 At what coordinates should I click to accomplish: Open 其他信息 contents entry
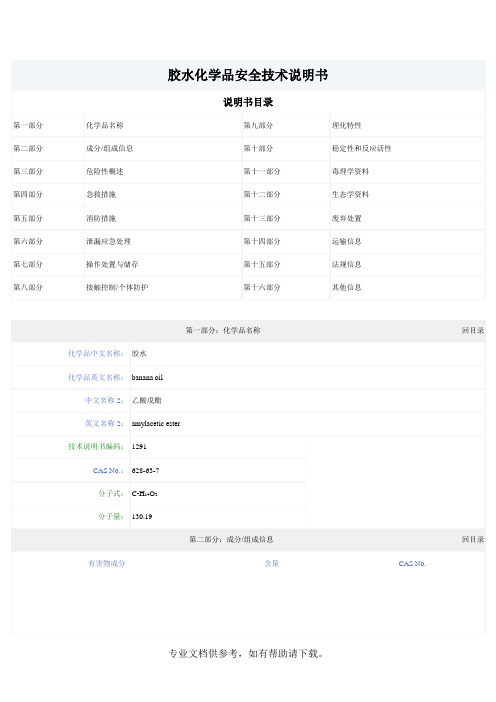point(346,287)
